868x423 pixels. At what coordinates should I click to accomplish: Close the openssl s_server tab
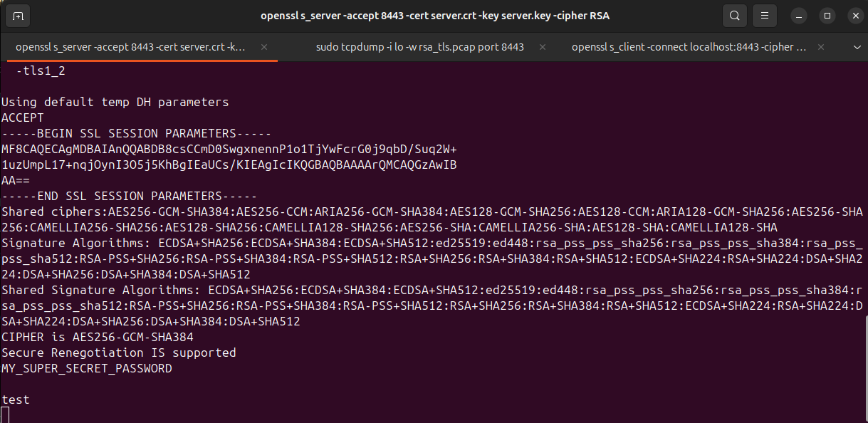(x=264, y=47)
